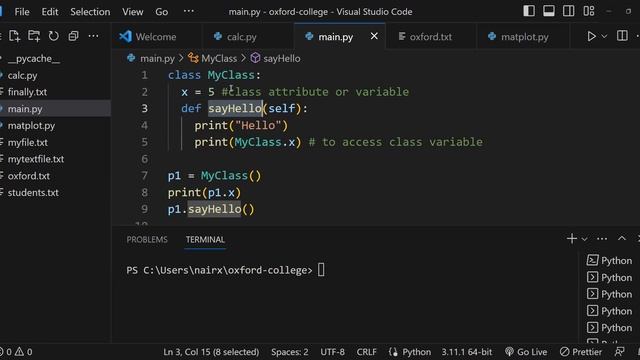
Task: Open the Selection menu
Action: (90, 12)
